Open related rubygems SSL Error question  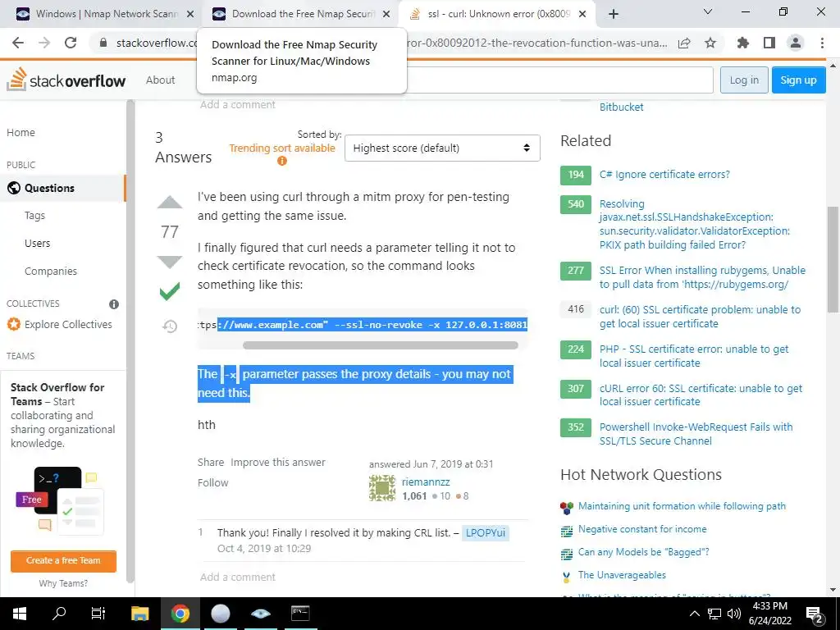tap(702, 277)
